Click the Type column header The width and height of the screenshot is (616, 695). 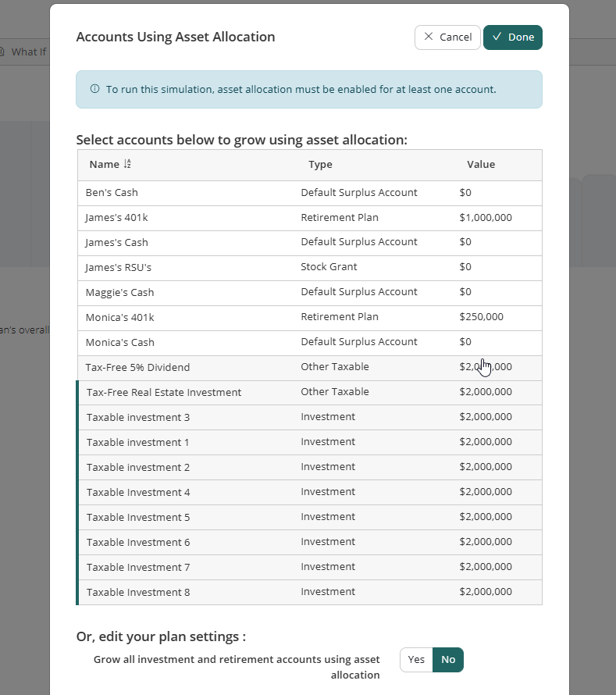[x=320, y=165]
